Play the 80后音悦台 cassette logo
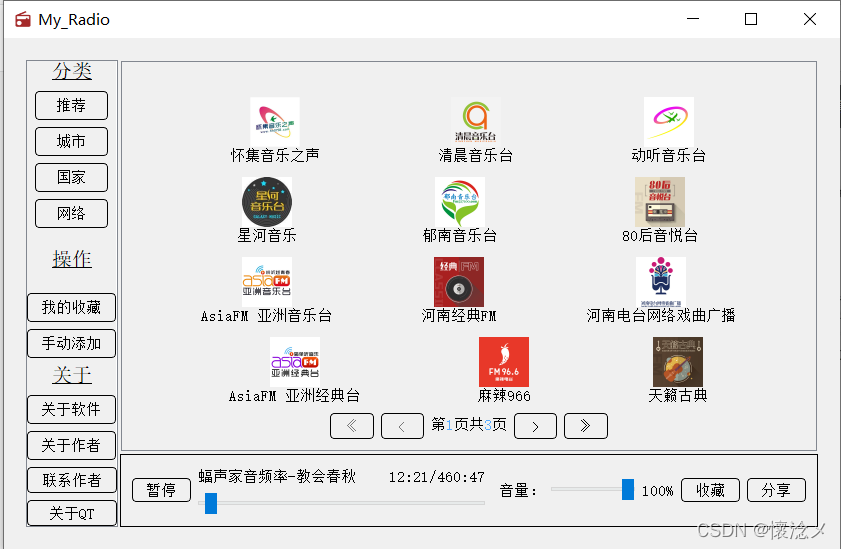The width and height of the screenshot is (841, 549). pyautogui.click(x=660, y=202)
